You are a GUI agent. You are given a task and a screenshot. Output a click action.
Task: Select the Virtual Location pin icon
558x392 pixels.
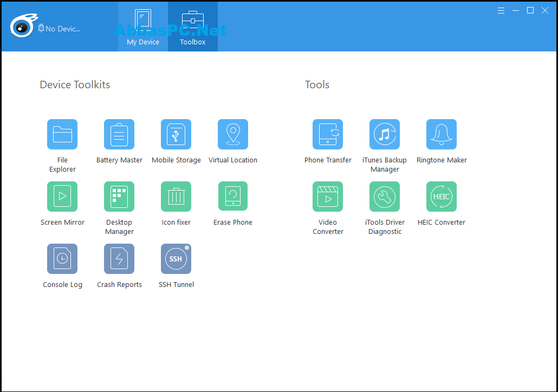pos(233,134)
